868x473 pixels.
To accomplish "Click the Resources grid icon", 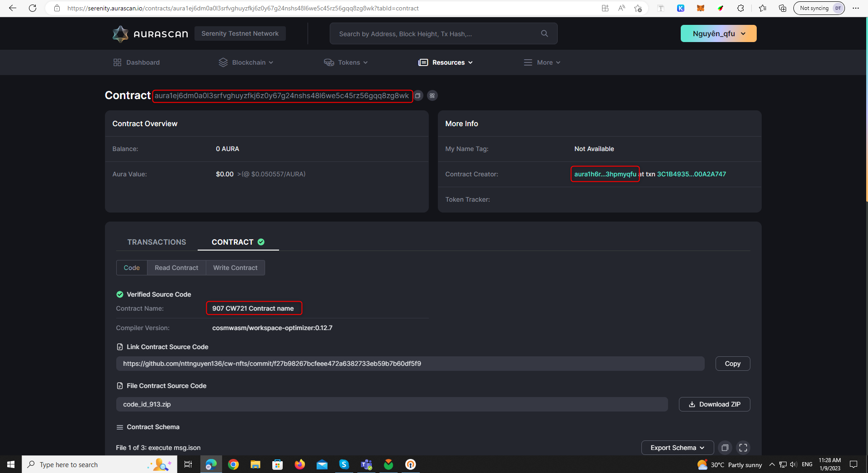I will click(x=423, y=62).
